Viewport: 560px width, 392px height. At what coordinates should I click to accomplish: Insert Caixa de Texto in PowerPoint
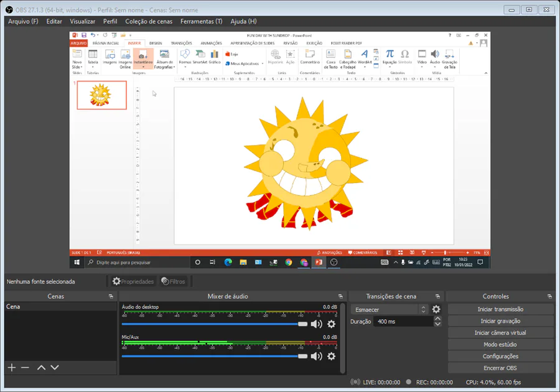(x=331, y=59)
